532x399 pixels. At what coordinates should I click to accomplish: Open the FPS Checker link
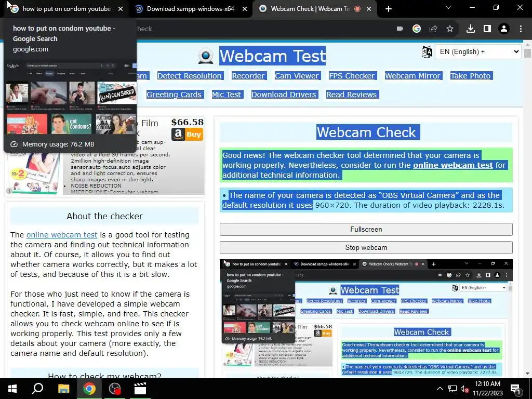(x=352, y=76)
